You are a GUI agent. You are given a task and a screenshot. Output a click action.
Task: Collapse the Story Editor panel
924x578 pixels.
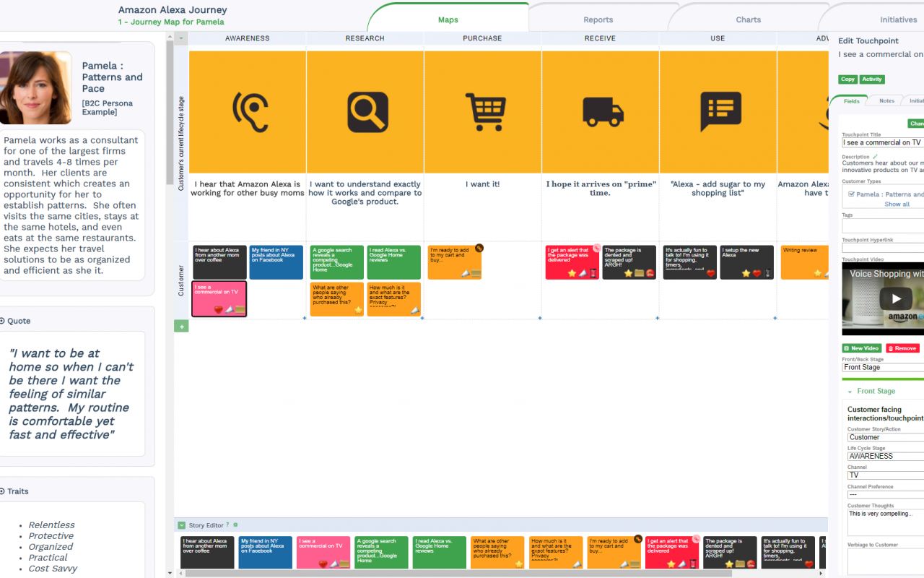point(181,525)
